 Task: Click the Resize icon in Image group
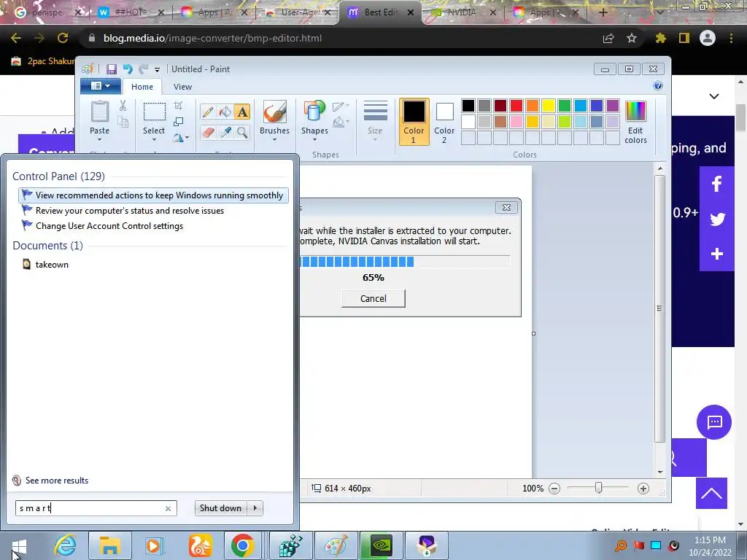[x=178, y=122]
